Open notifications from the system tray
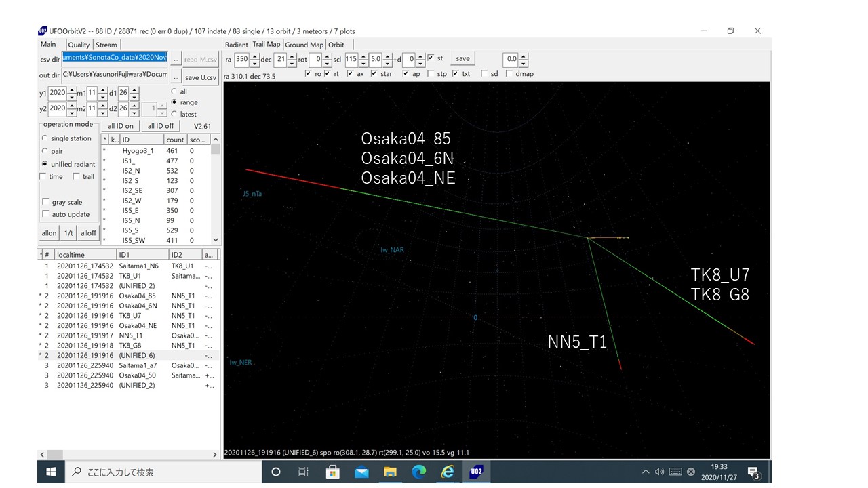Image resolution: width=868 pixels, height=488 pixels. tap(753, 472)
